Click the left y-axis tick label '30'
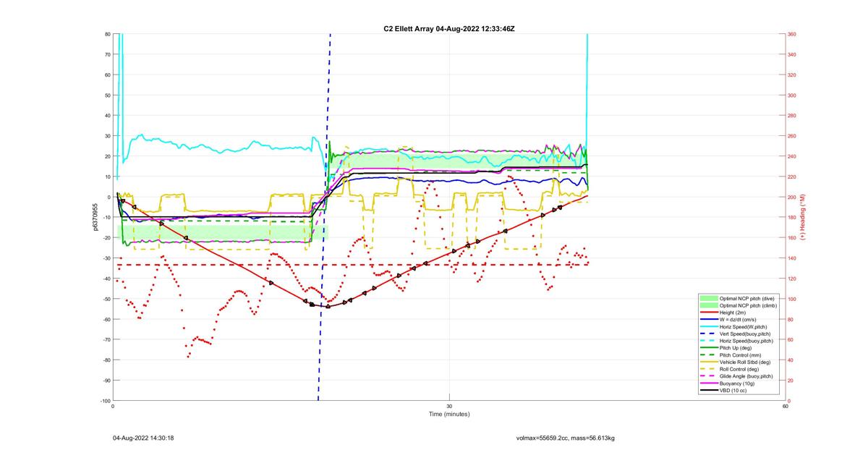 pos(108,135)
